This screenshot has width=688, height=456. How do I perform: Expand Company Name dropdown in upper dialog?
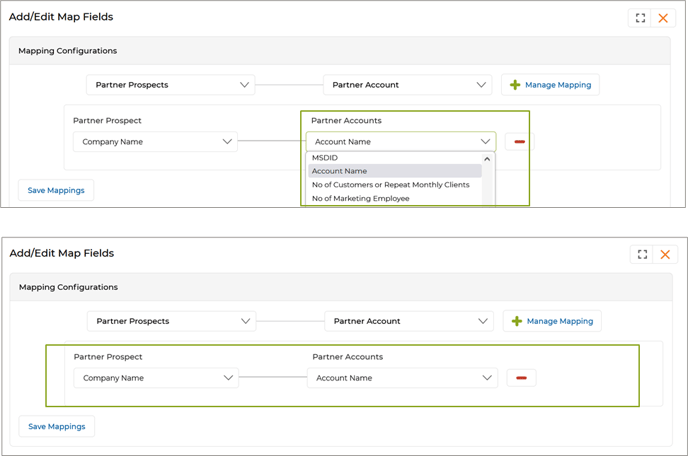coord(155,142)
